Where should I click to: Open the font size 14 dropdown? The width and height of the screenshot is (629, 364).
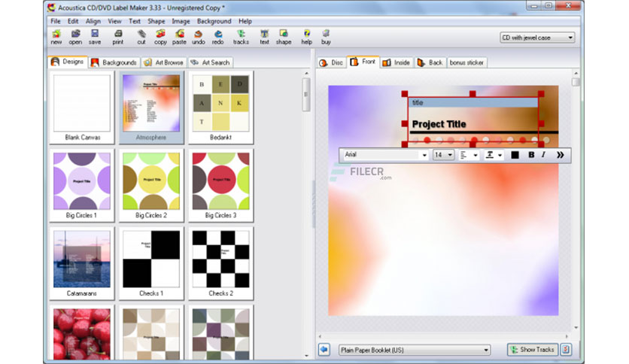(443, 155)
